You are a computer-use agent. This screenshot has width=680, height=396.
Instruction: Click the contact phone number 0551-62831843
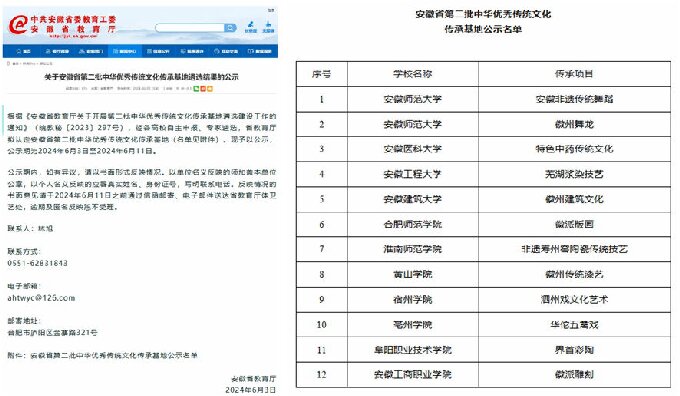[x=37, y=263]
